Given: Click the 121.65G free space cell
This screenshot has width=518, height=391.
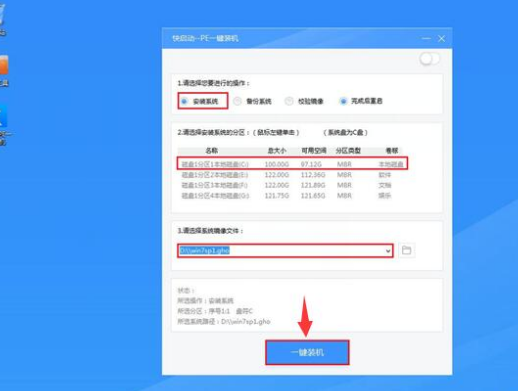Looking at the screenshot, I should coord(313,195).
